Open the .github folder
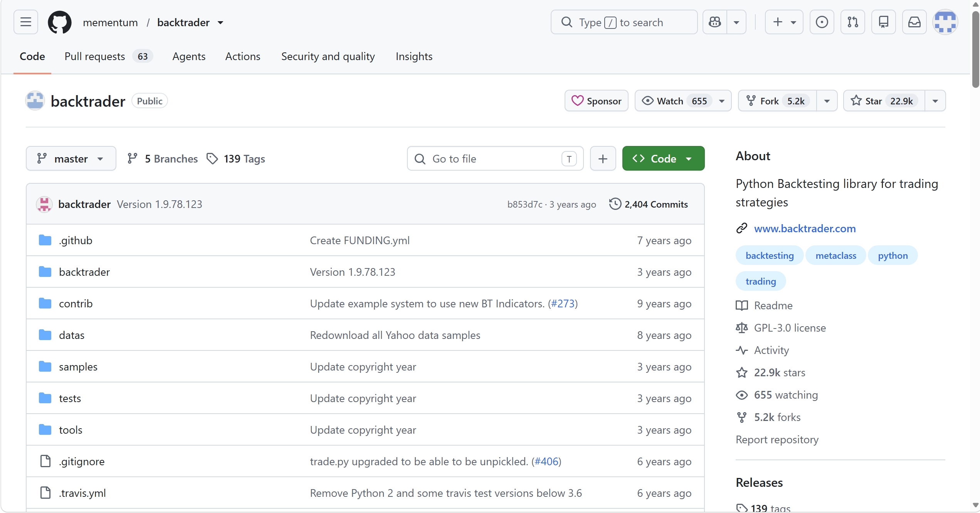Viewport: 980px width, 513px height. pos(76,240)
